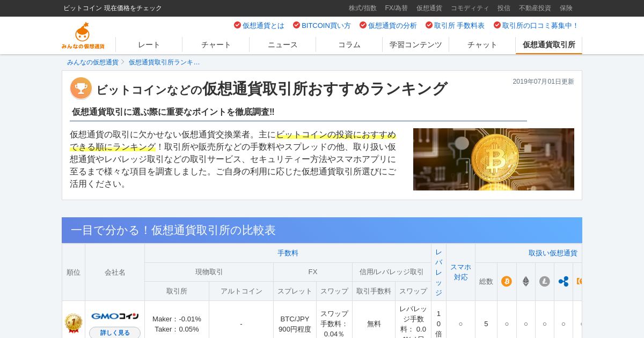Select the Ripple icon column header
The width and height of the screenshot is (644, 338).
pyautogui.click(x=563, y=281)
